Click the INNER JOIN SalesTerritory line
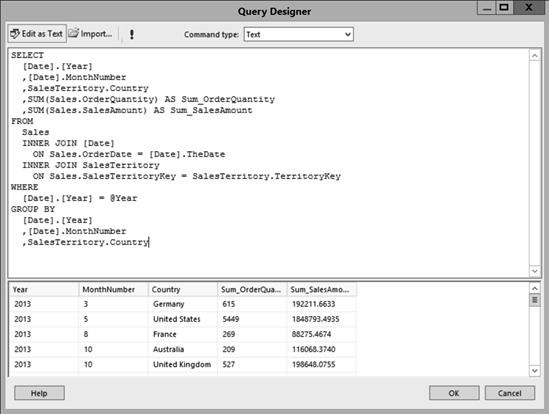This screenshot has width=549, height=414. [x=91, y=165]
